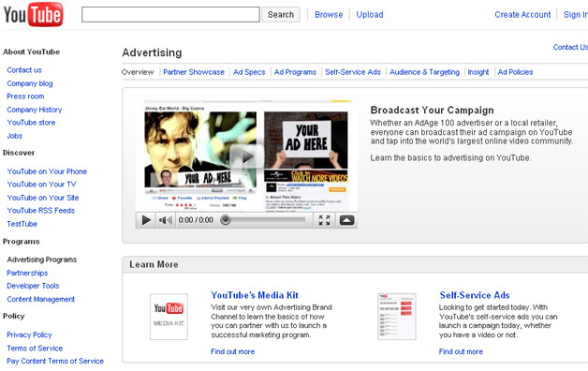The width and height of the screenshot is (588, 371).
Task: Open Terms of Service link
Action: coord(35,349)
